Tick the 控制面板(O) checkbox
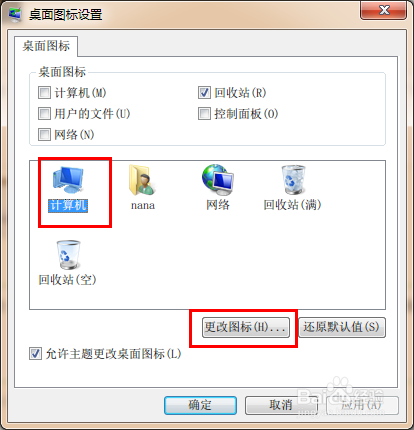Image resolution: width=414 pixels, height=430 pixels. tap(204, 114)
